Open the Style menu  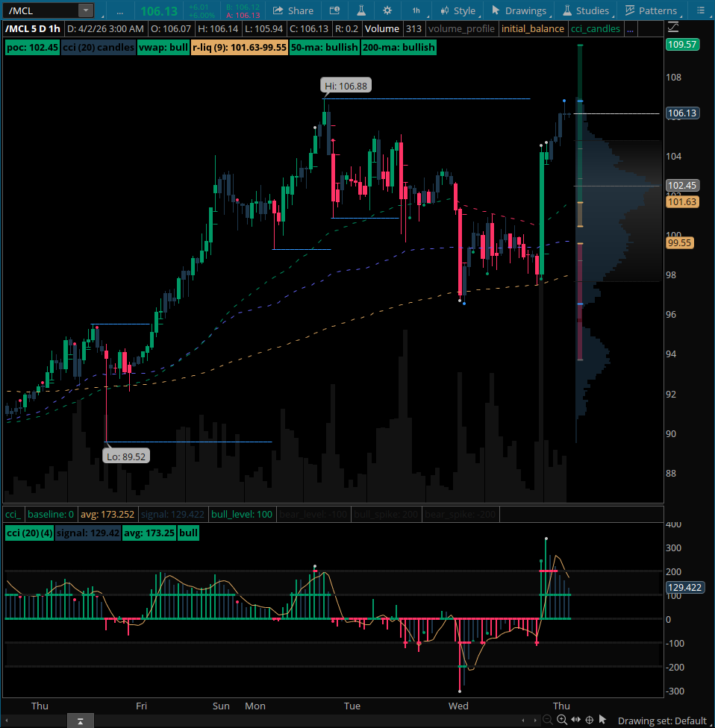[x=458, y=10]
